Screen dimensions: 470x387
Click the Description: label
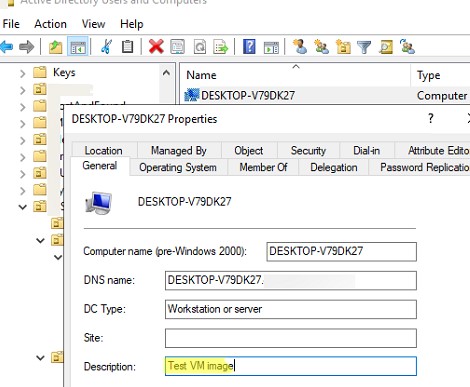pyautogui.click(x=110, y=367)
